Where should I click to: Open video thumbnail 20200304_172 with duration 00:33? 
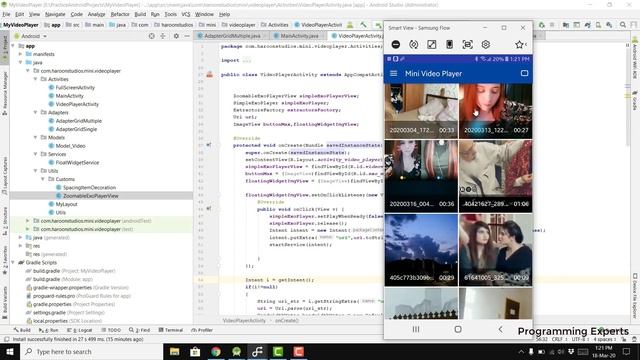click(x=421, y=111)
